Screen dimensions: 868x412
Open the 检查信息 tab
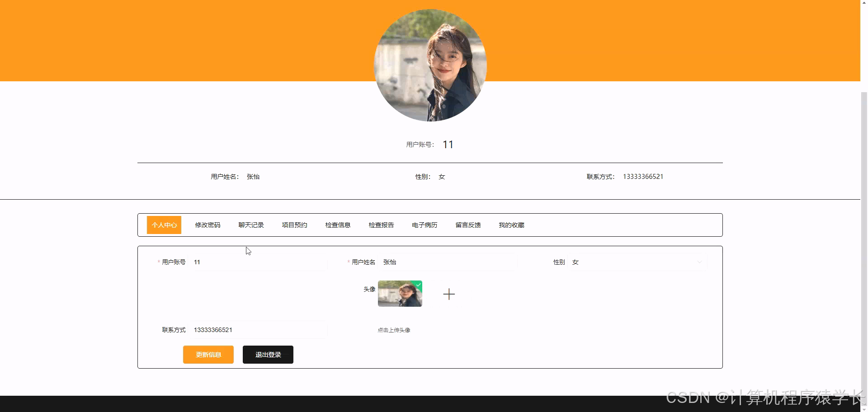338,225
